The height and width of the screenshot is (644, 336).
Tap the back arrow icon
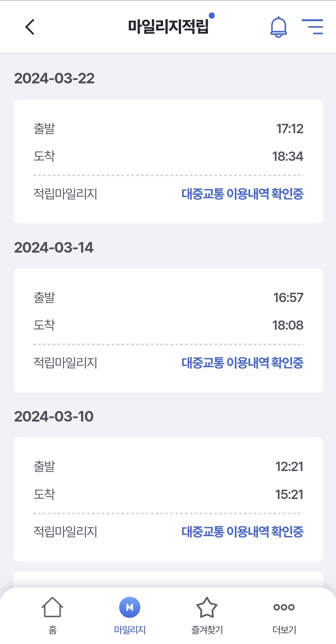(30, 27)
